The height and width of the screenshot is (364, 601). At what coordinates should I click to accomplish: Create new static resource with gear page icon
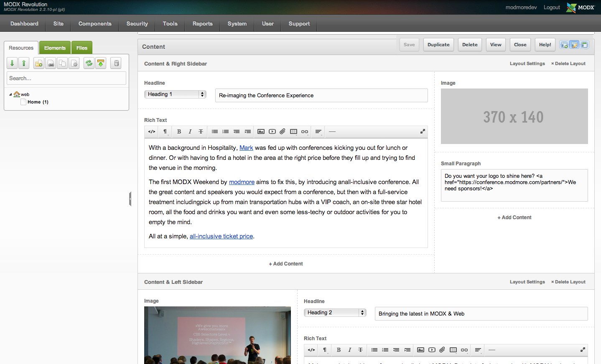(x=74, y=63)
